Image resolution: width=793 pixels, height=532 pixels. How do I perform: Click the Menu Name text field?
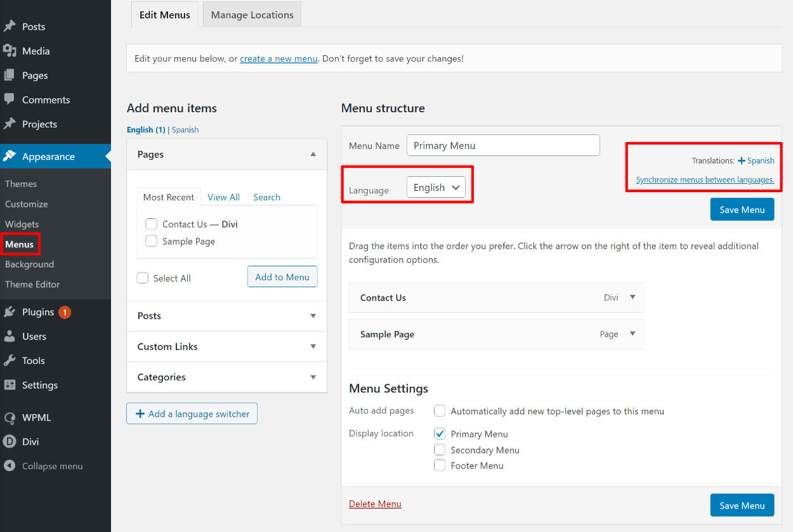(503, 145)
